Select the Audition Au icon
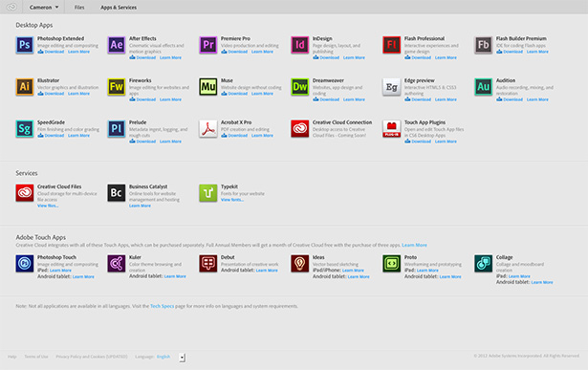The height and width of the screenshot is (370, 588). (483, 87)
